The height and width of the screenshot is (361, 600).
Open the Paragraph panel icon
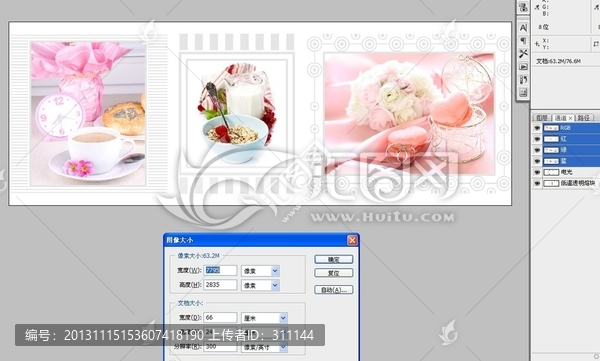click(x=523, y=41)
